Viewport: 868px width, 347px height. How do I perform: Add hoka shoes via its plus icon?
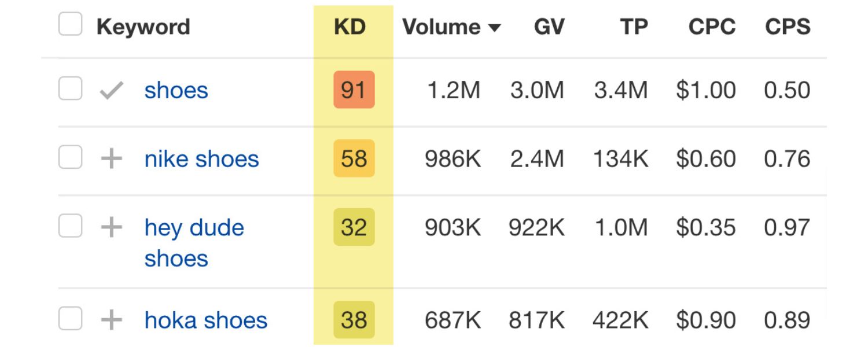pyautogui.click(x=113, y=319)
